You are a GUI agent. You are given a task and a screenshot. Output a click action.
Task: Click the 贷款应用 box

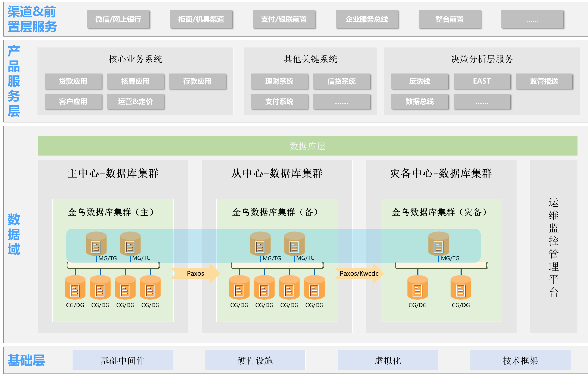coord(73,81)
